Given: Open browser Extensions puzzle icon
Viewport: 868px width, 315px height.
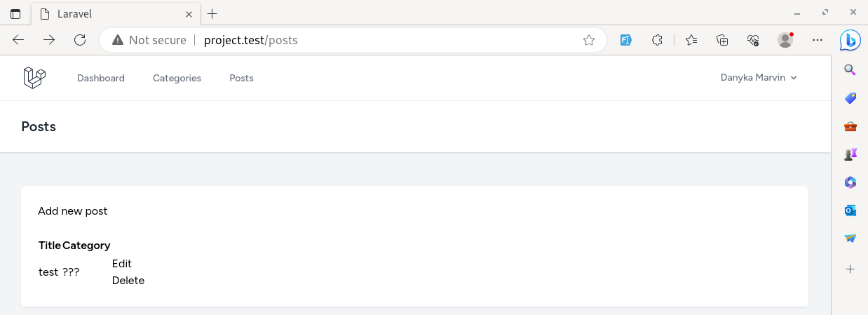Looking at the screenshot, I should tap(657, 40).
